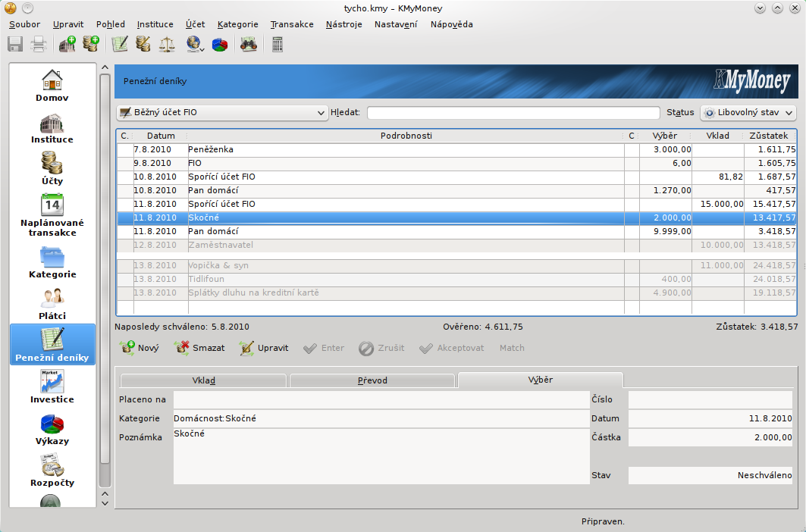
Task: Open the Libovolný stav status dropdown
Action: [x=748, y=112]
